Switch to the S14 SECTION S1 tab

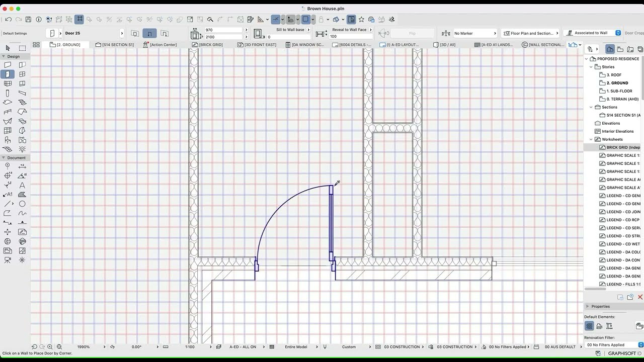tap(114, 45)
